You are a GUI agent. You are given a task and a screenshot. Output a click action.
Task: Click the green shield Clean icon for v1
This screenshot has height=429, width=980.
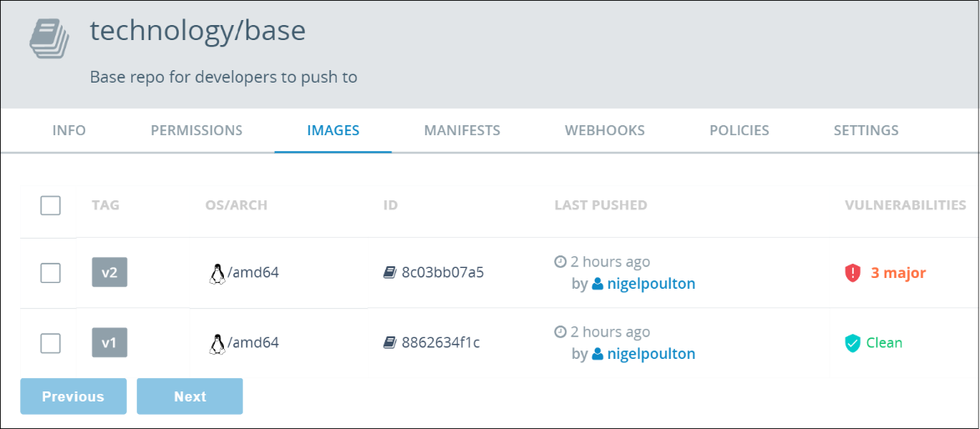852,343
